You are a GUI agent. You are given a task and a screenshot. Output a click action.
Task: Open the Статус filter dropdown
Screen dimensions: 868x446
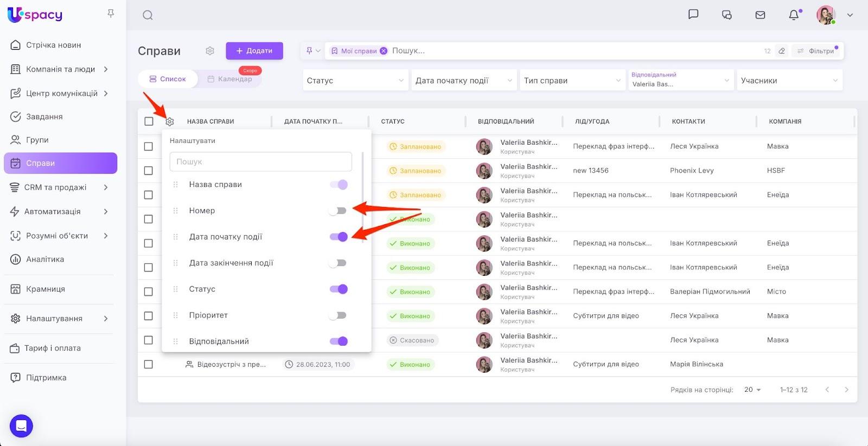tap(355, 81)
